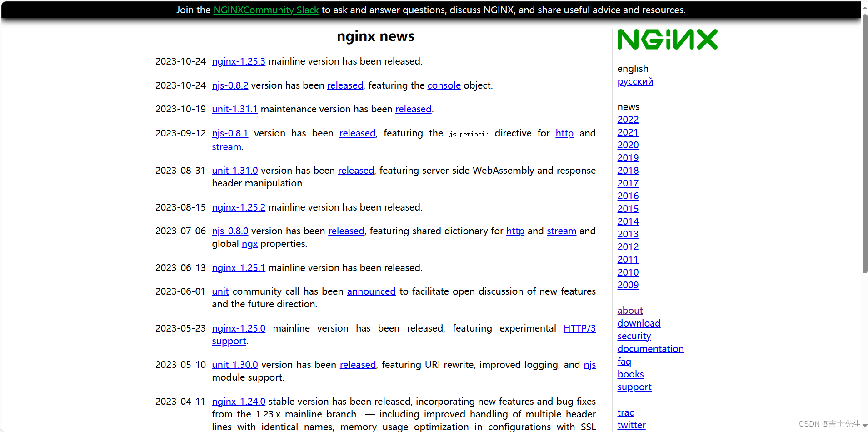Click the date text 2023-04-11
The height and width of the screenshot is (432, 868).
(x=180, y=402)
